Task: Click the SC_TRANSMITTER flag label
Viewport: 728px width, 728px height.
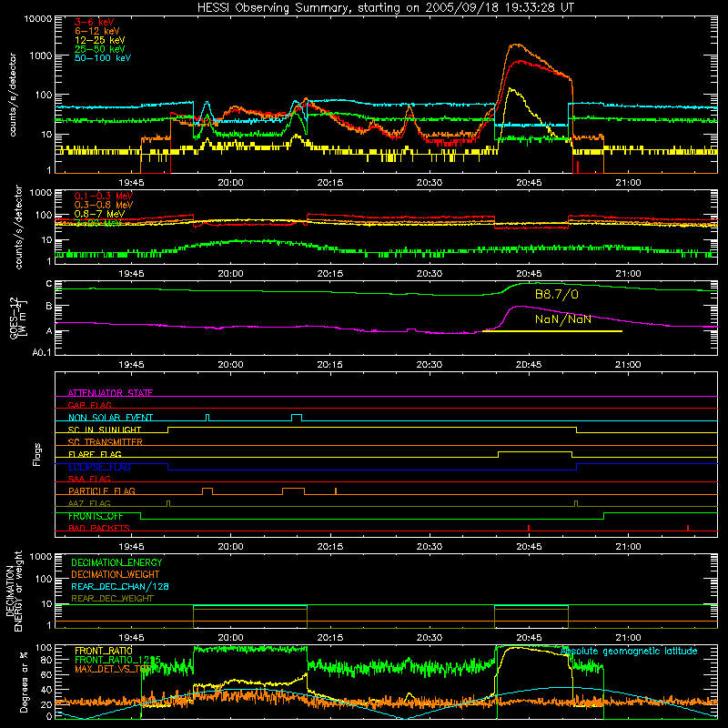Action: point(106,441)
